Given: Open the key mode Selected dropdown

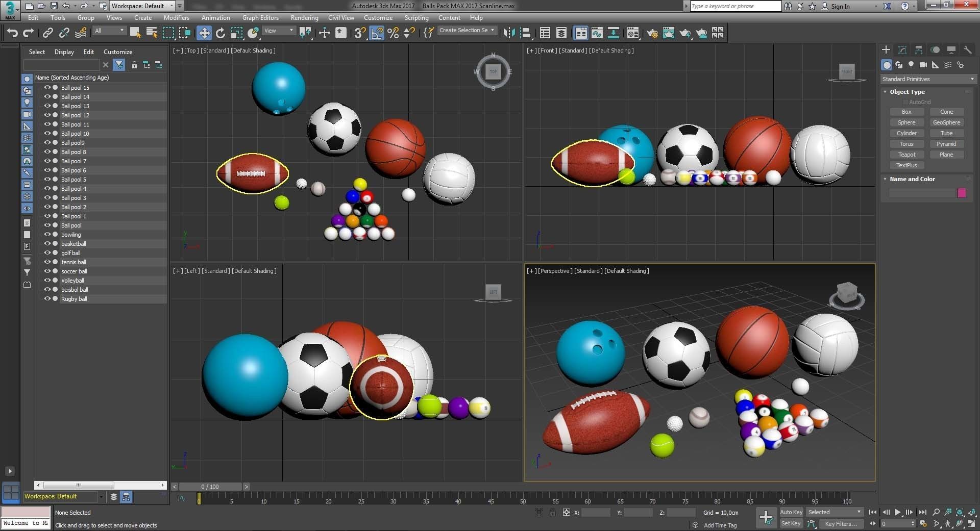Looking at the screenshot, I should (x=835, y=512).
